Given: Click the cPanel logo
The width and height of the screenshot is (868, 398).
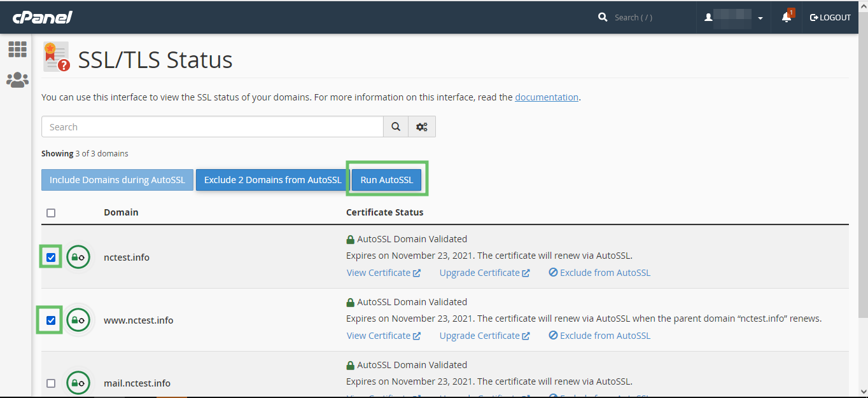Looking at the screenshot, I should pos(41,17).
